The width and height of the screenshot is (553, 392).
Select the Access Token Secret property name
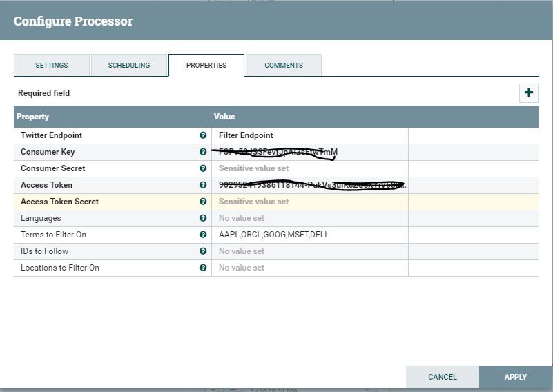(x=59, y=202)
